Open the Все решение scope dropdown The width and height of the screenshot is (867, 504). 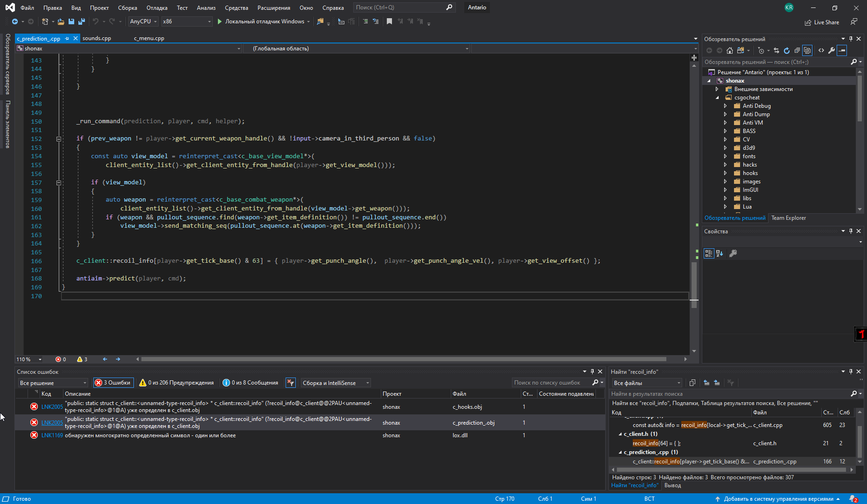(x=53, y=383)
